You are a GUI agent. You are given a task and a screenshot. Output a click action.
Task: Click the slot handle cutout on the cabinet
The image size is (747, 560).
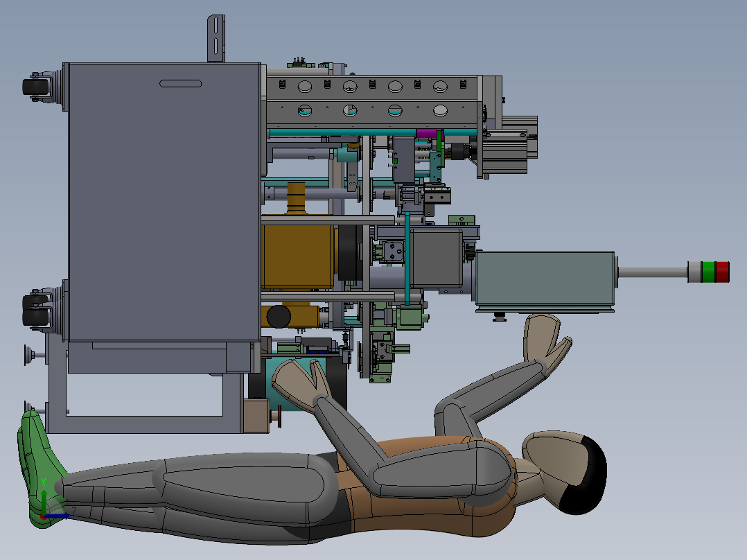point(181,83)
